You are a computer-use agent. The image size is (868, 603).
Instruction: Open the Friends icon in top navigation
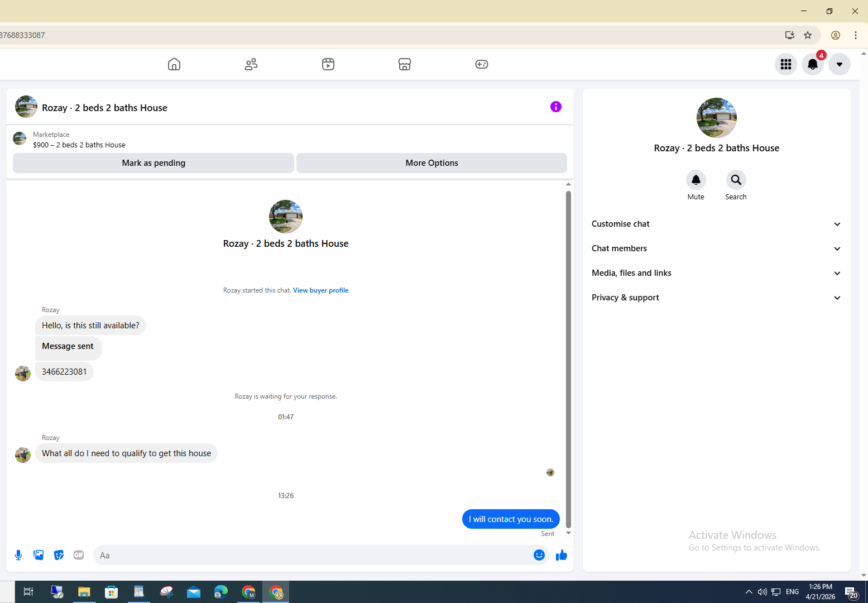point(251,64)
